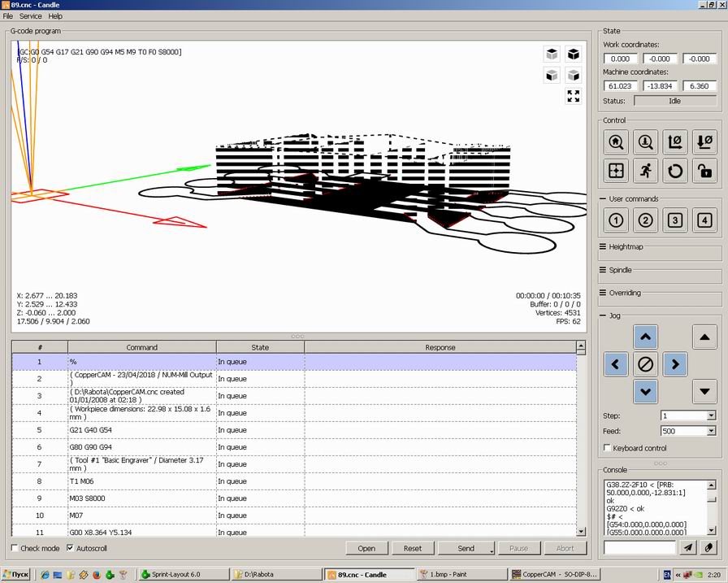Select row 6 G80 G90 G94
This screenshot has height=583, width=728.
pos(294,447)
